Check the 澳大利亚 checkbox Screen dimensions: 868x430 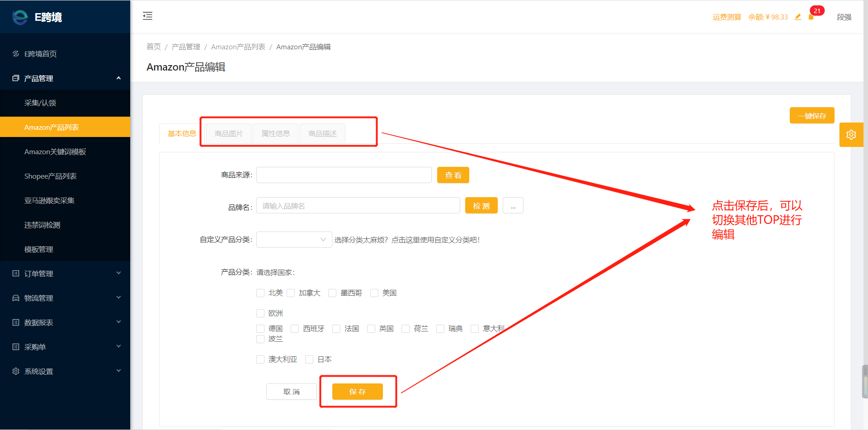click(x=260, y=359)
